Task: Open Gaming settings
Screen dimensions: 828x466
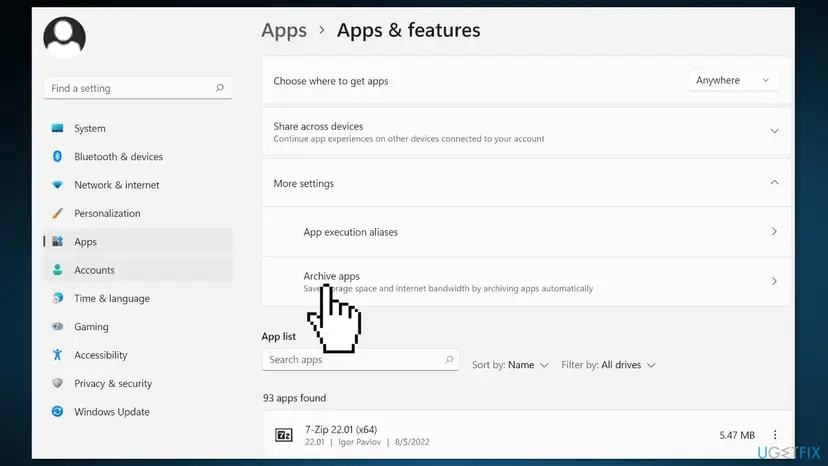Action: tap(138, 327)
